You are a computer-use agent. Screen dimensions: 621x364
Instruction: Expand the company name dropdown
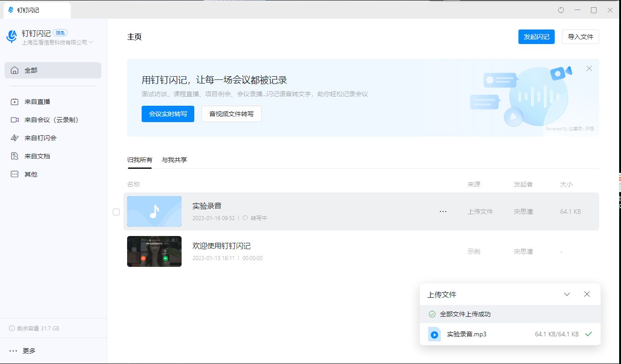click(91, 42)
